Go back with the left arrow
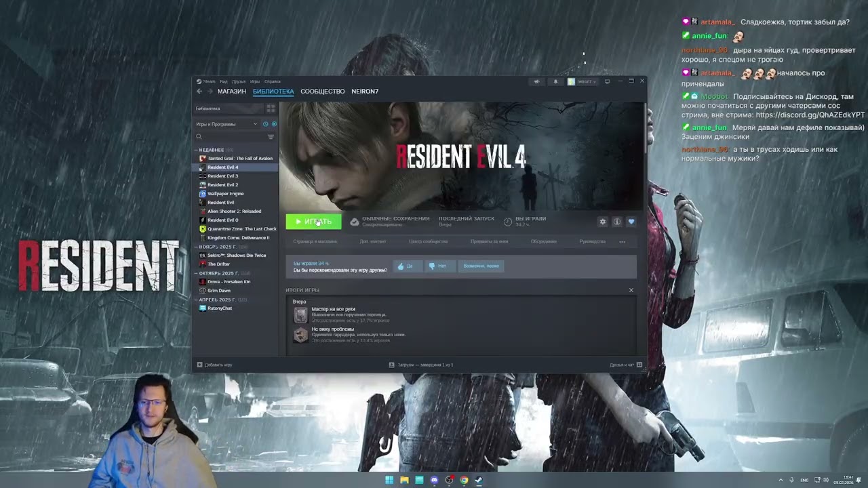 [199, 91]
